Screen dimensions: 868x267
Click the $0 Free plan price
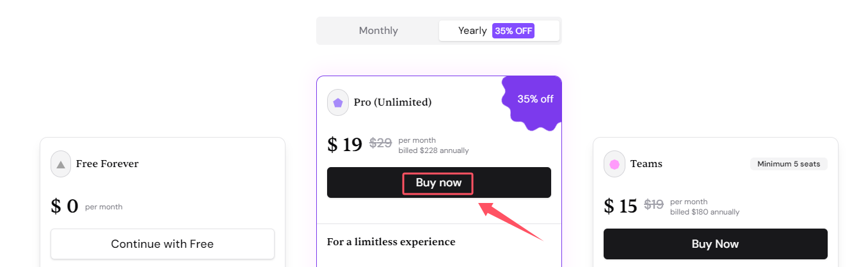(64, 206)
